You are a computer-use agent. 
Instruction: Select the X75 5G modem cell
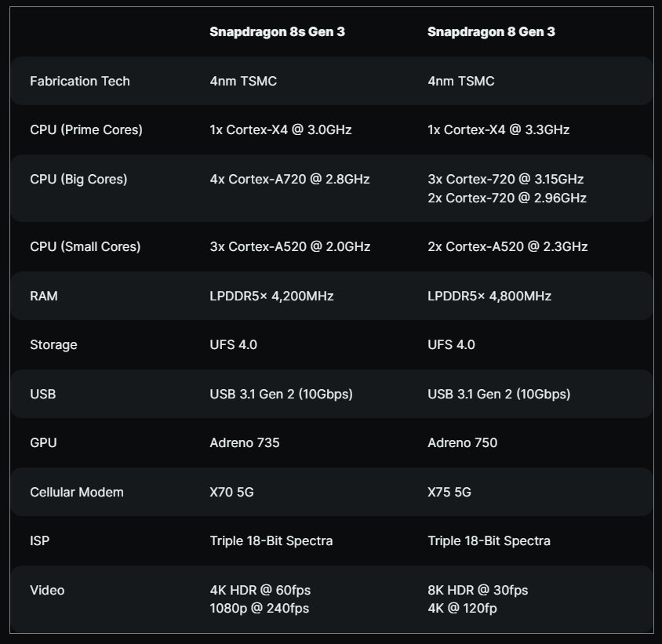449,492
